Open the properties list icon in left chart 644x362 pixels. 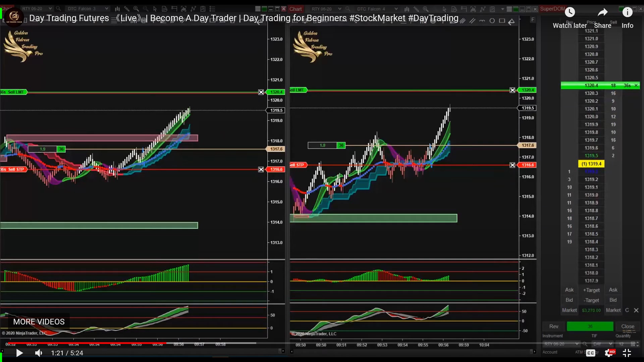[212, 9]
